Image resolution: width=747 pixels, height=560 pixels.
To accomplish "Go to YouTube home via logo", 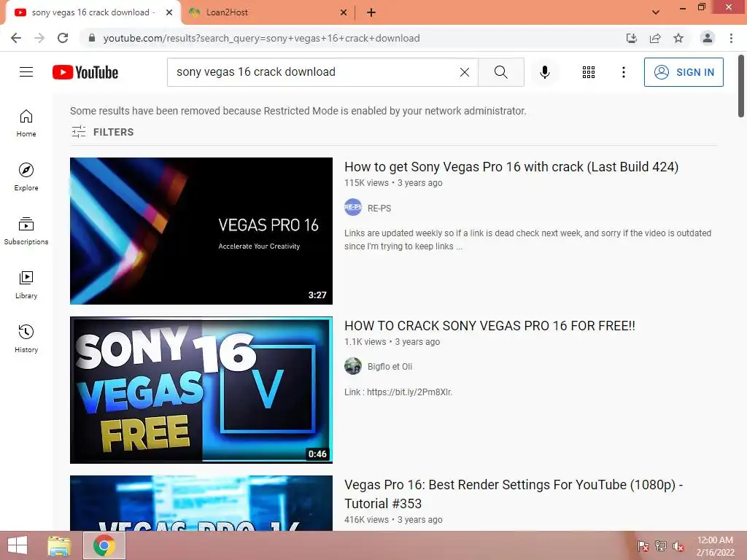I will (x=85, y=72).
